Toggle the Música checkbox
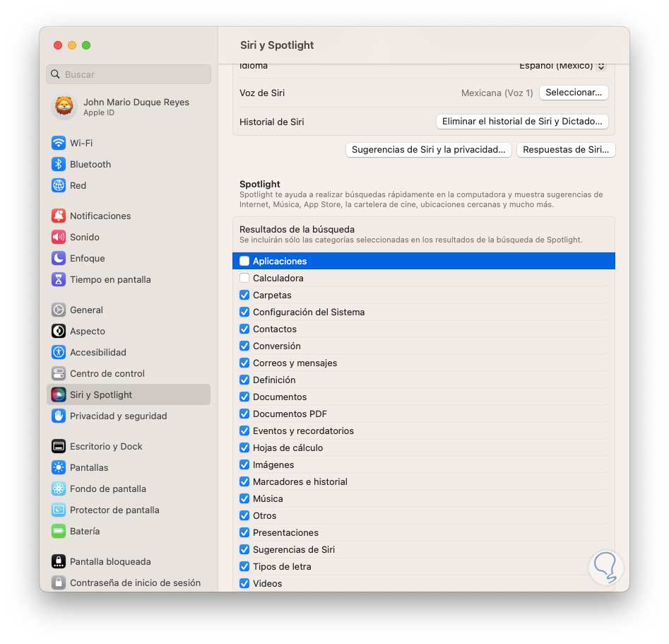 click(244, 498)
